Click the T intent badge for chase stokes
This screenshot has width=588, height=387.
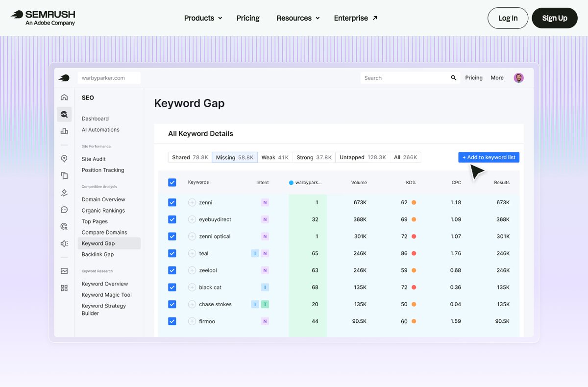tap(265, 304)
